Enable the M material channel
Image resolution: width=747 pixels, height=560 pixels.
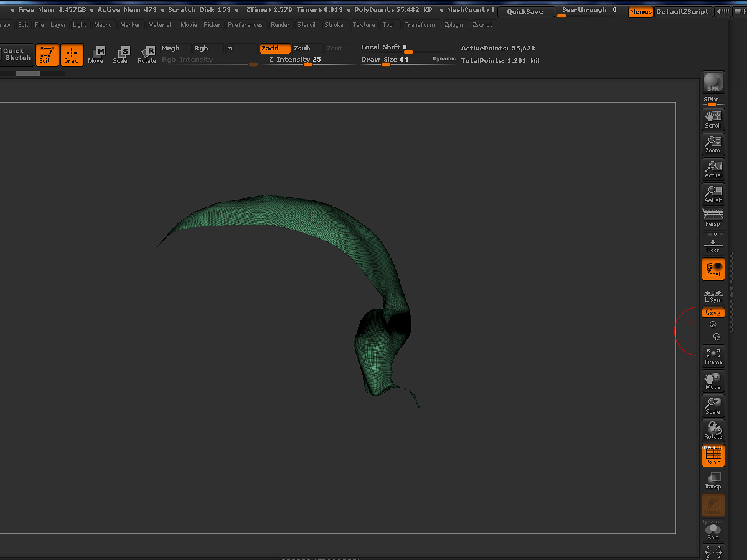coord(240,49)
